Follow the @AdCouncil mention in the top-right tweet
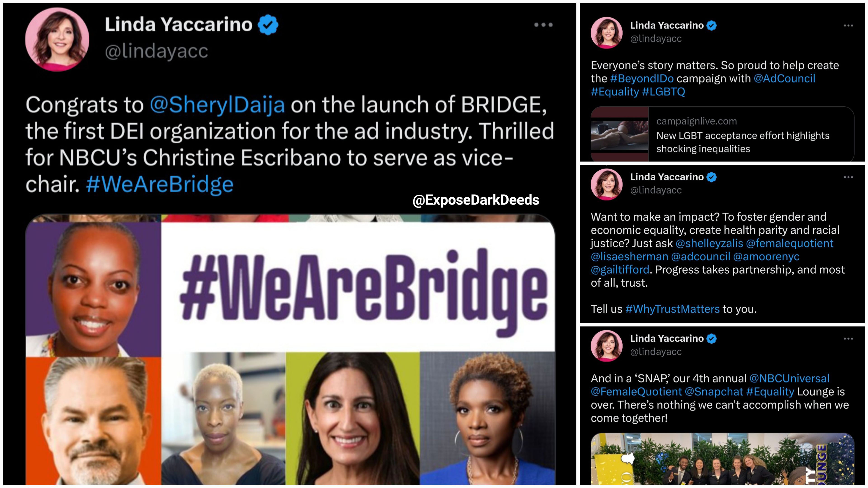868x488 pixels. [x=784, y=78]
